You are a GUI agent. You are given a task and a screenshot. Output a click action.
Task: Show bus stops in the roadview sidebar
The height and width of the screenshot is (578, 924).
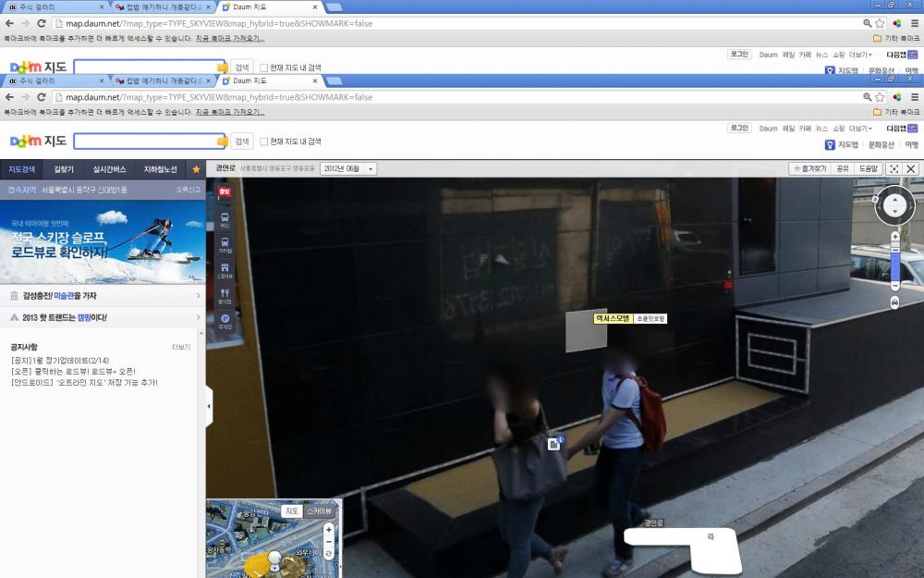pos(225,219)
